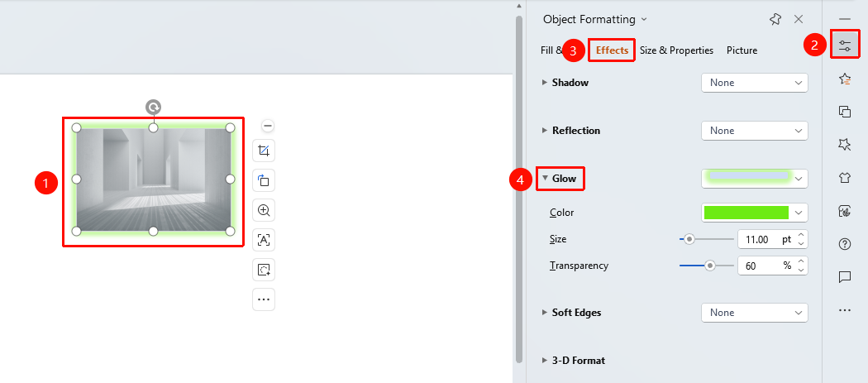Screen dimensions: 868x383
Task: Click the scrollbar up arrow
Action: (x=518, y=6)
